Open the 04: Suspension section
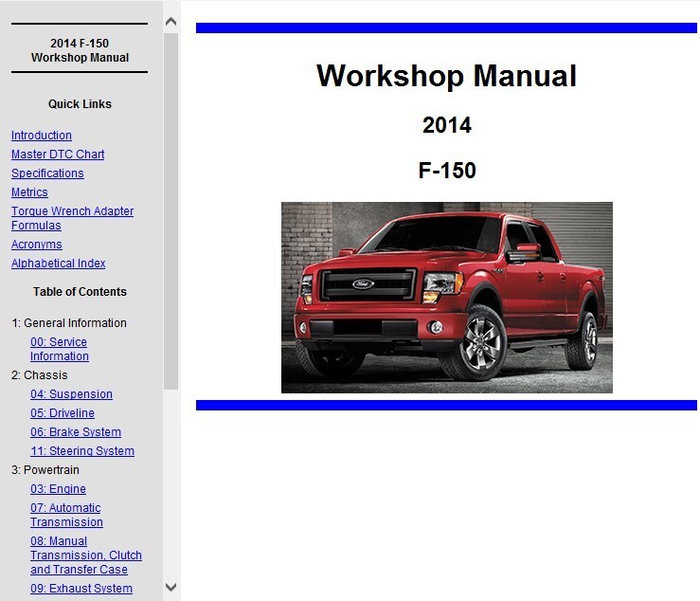This screenshot has height=601, width=700. 71,394
